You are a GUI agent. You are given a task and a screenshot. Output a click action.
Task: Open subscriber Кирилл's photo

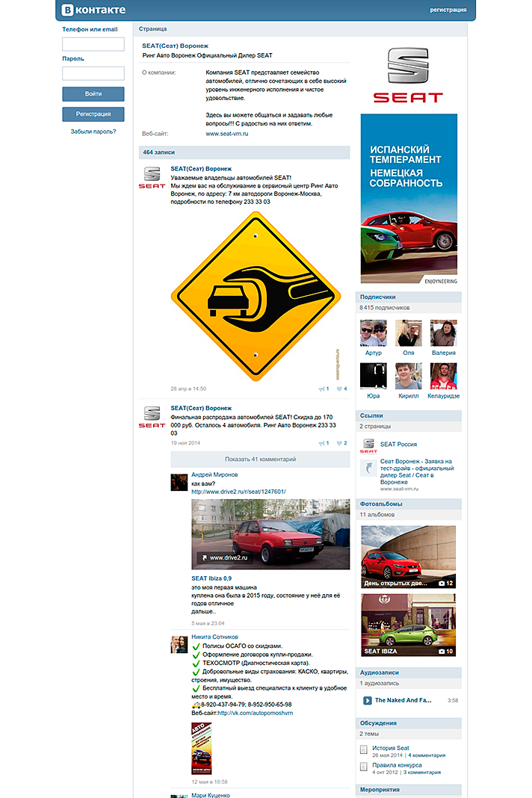coord(408,376)
